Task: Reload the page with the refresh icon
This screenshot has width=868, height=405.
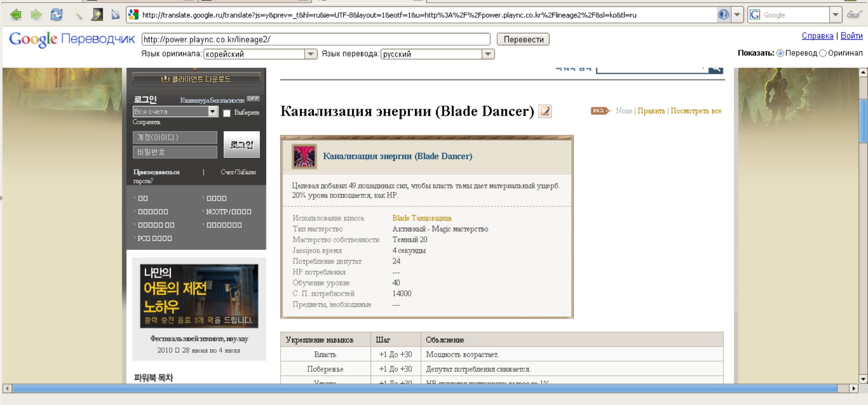Action: 56,15
